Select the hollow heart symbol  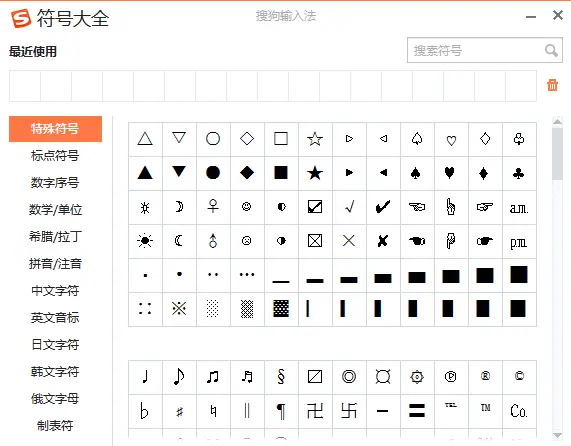click(x=451, y=139)
